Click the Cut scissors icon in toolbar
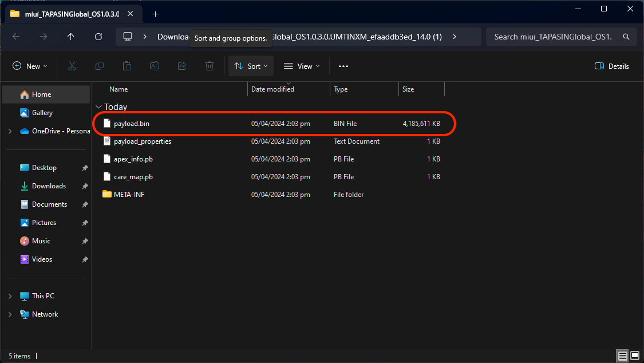 [72, 66]
